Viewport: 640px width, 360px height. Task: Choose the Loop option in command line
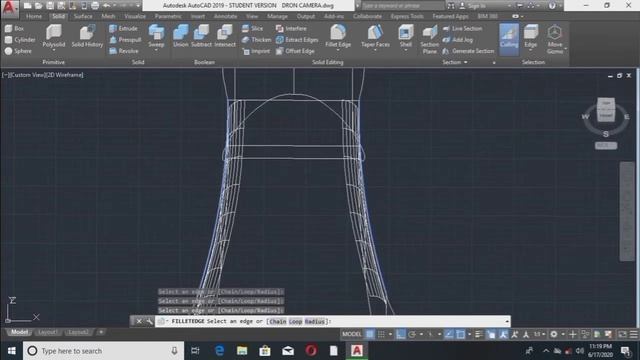(296, 322)
